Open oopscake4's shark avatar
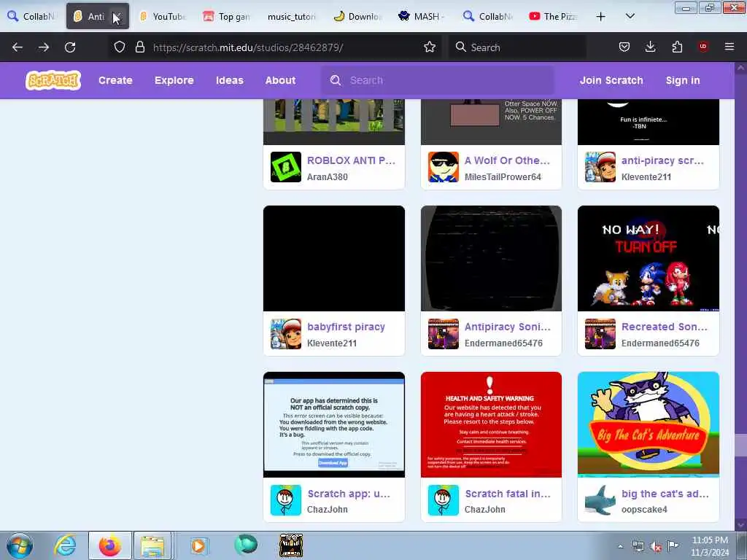Viewport: 747px width, 560px height. pos(600,500)
